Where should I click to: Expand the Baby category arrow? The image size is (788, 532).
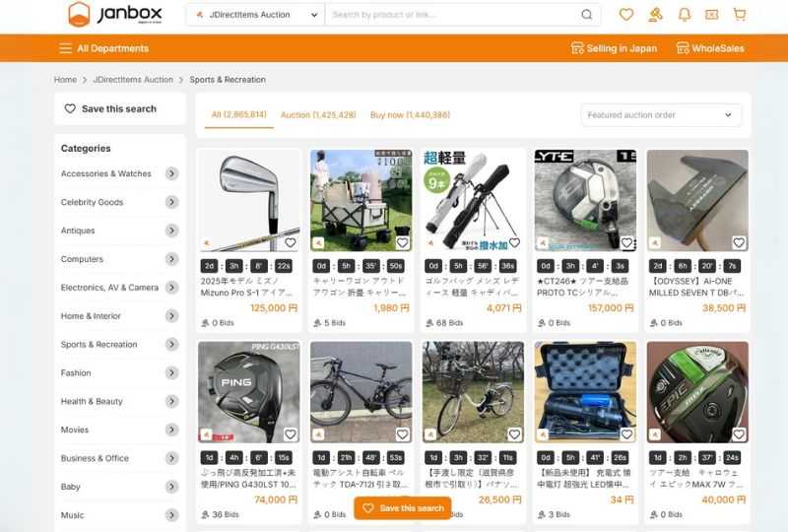(x=171, y=487)
